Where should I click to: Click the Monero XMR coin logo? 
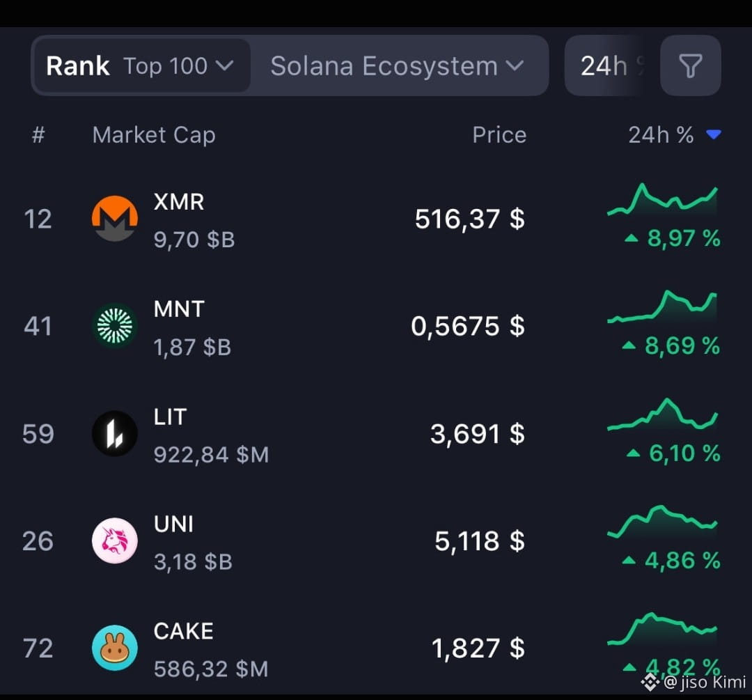tap(115, 218)
